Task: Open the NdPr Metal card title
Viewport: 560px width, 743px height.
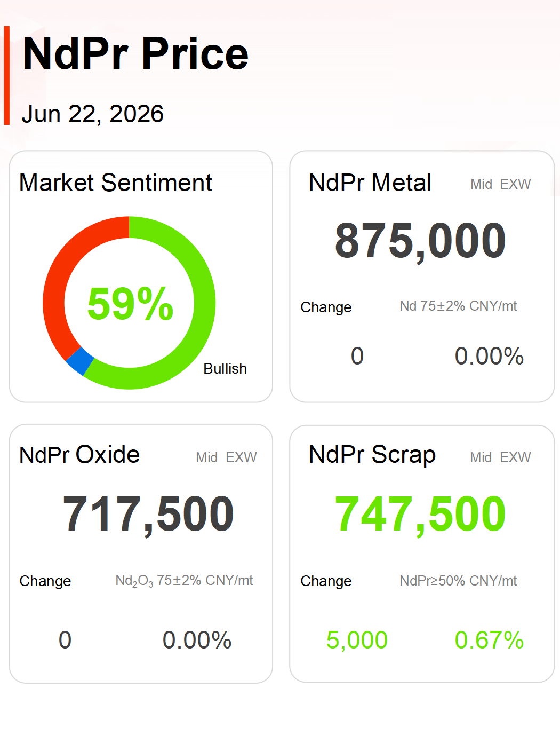Action: [x=370, y=183]
